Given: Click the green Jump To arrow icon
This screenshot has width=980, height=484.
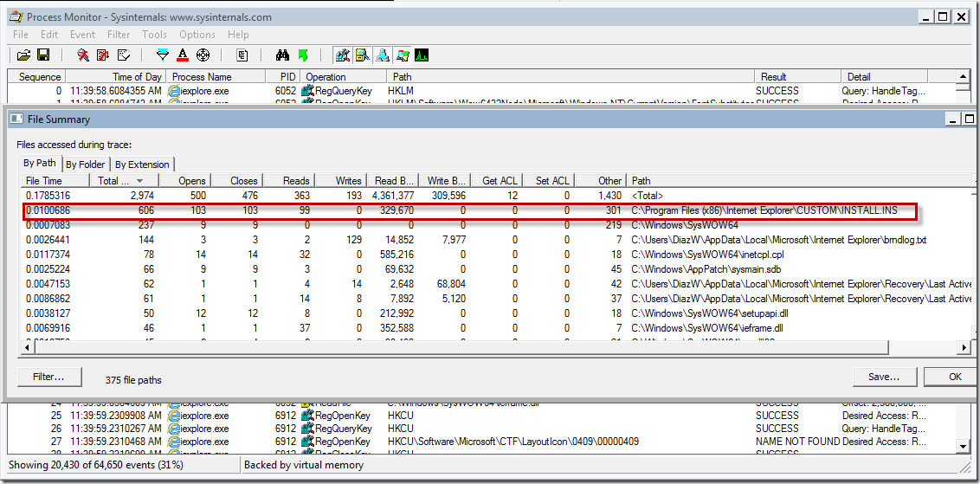Looking at the screenshot, I should point(303,55).
